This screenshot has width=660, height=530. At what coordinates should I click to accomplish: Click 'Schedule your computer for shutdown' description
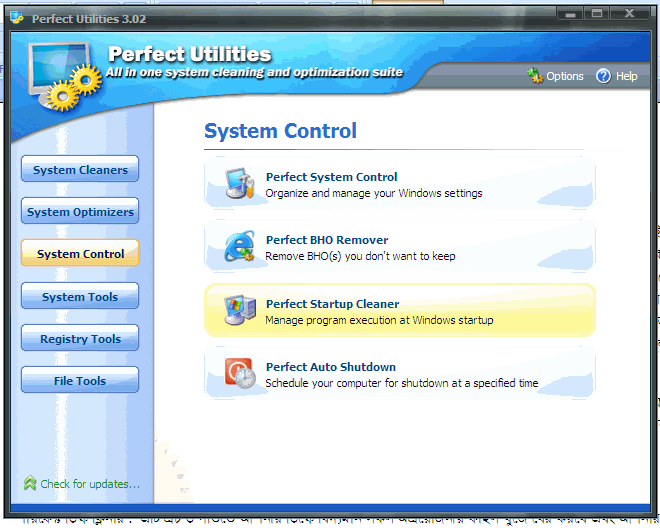(402, 383)
